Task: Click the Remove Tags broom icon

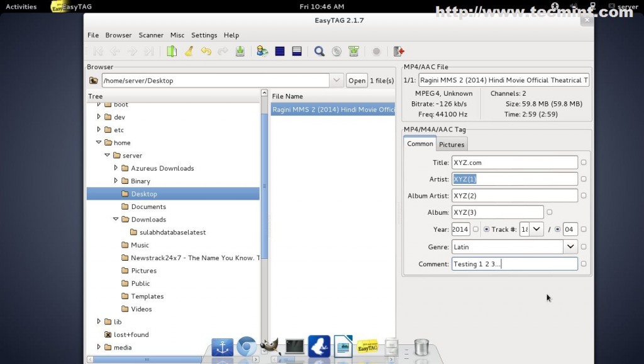Action: pos(188,51)
